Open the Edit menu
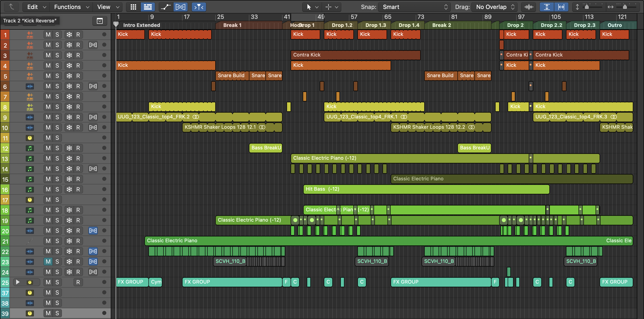 (36, 7)
